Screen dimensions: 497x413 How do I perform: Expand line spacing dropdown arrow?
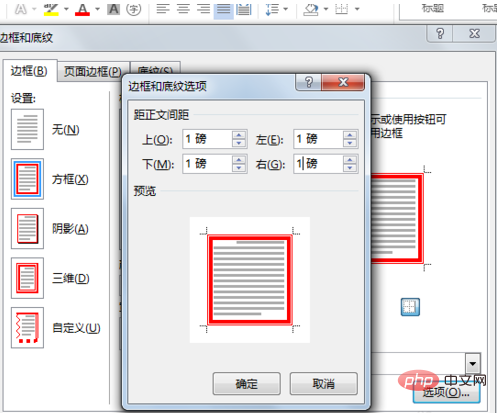point(286,9)
